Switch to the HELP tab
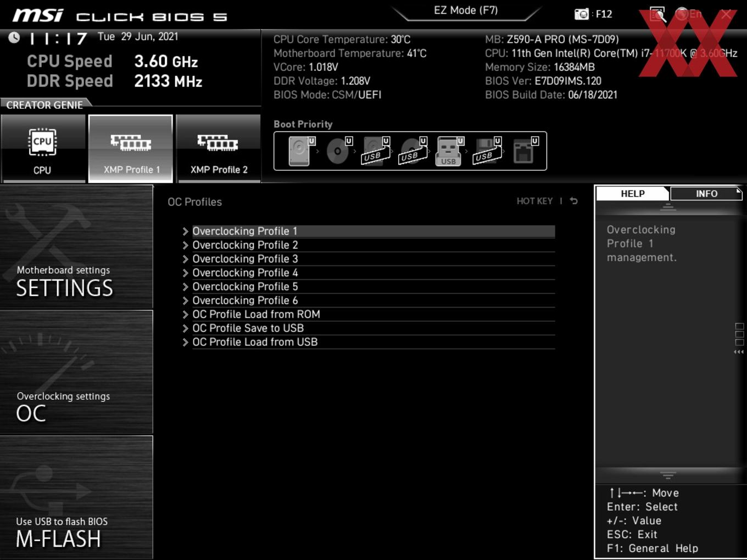The image size is (747, 560). click(632, 194)
